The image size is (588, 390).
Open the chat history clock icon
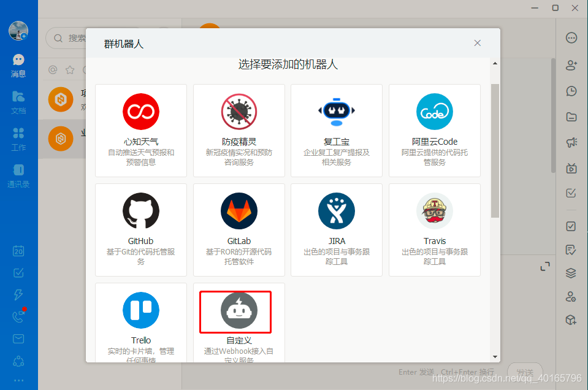pos(571,91)
